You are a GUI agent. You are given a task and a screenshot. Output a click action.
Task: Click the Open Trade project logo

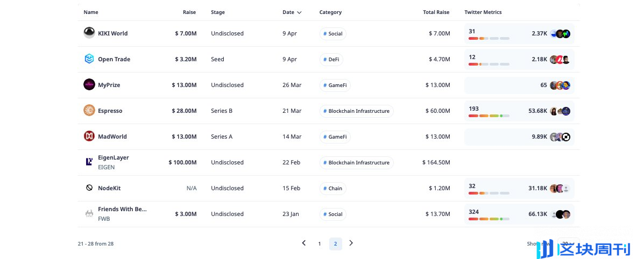(x=89, y=59)
